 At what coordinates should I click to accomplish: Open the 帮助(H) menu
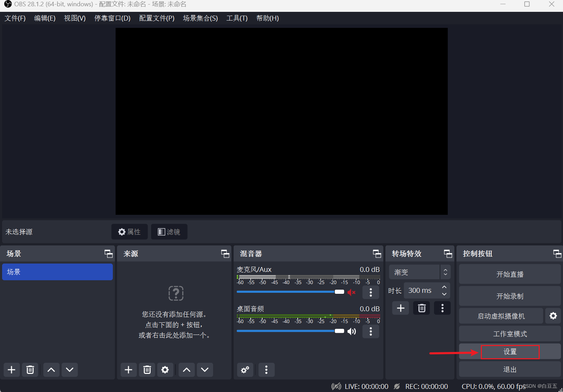[268, 18]
